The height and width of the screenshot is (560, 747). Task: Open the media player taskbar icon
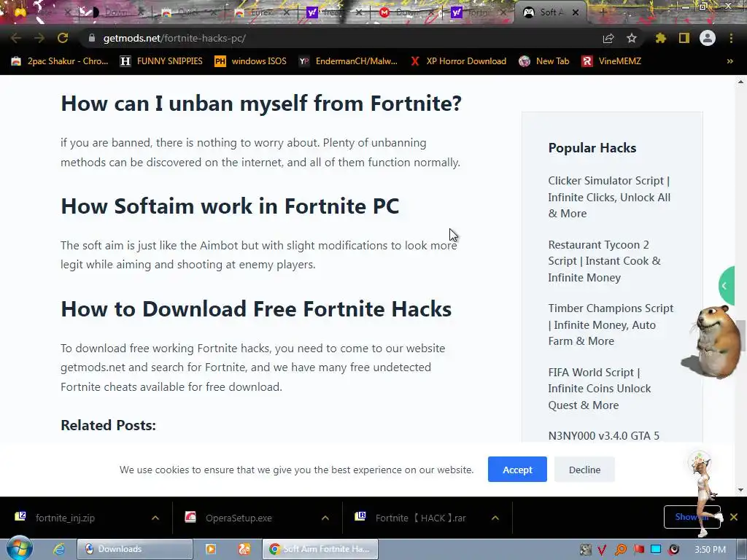tap(211, 549)
